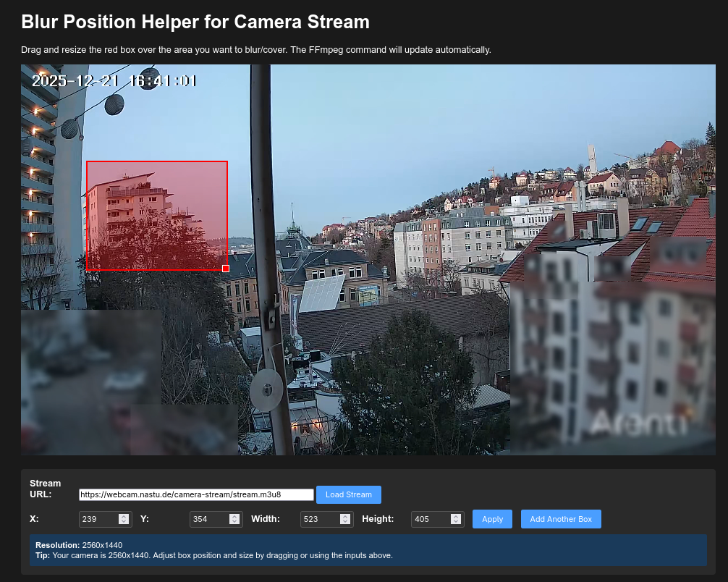Decrease Y value with spinner down arrow
This screenshot has width=728, height=582.
[234, 522]
